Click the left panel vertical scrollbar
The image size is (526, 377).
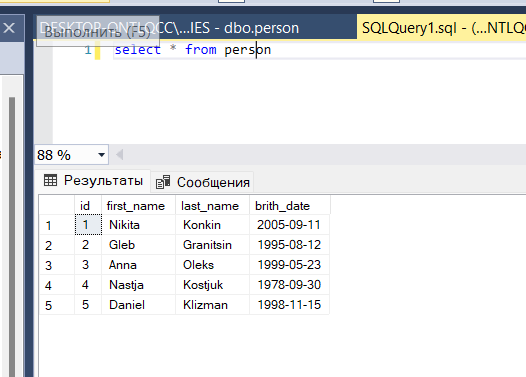pyautogui.click(x=12, y=235)
